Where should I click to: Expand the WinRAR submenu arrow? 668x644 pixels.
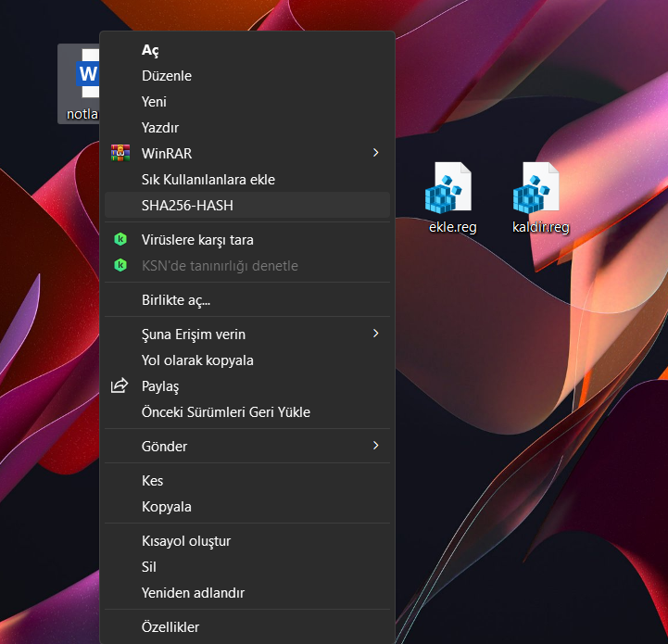pyautogui.click(x=375, y=153)
